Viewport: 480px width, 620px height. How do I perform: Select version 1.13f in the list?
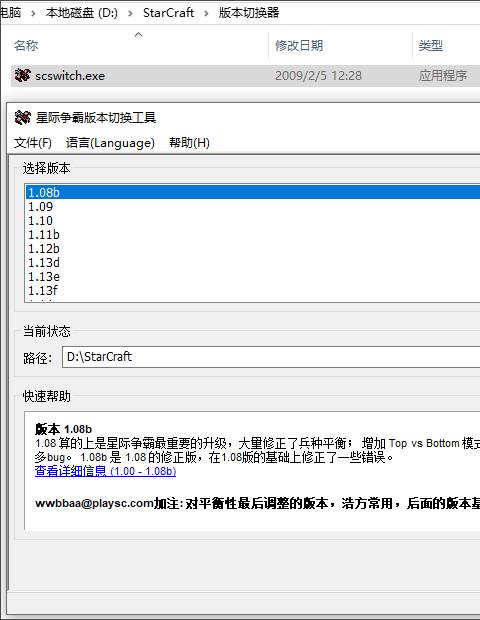click(x=253, y=291)
